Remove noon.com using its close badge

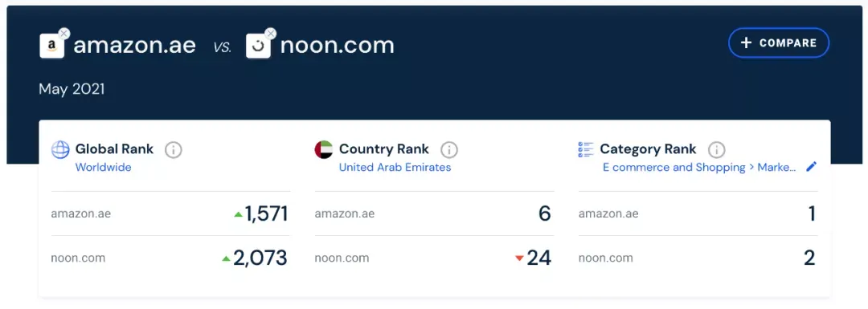[270, 34]
